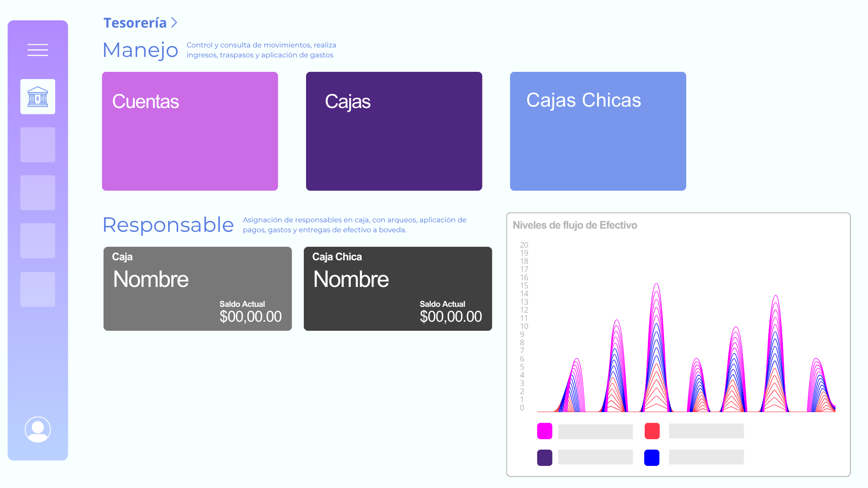Click the lowest blank sidebar square

pyautogui.click(x=38, y=289)
